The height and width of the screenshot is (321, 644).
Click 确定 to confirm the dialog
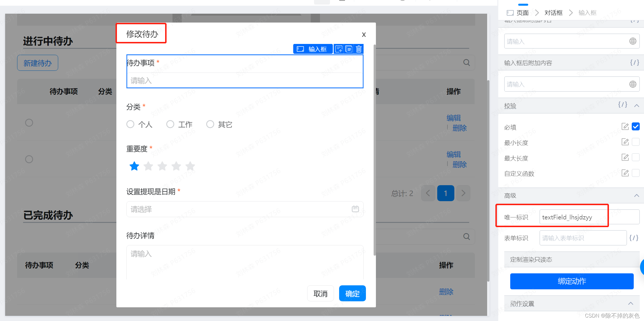coord(352,293)
